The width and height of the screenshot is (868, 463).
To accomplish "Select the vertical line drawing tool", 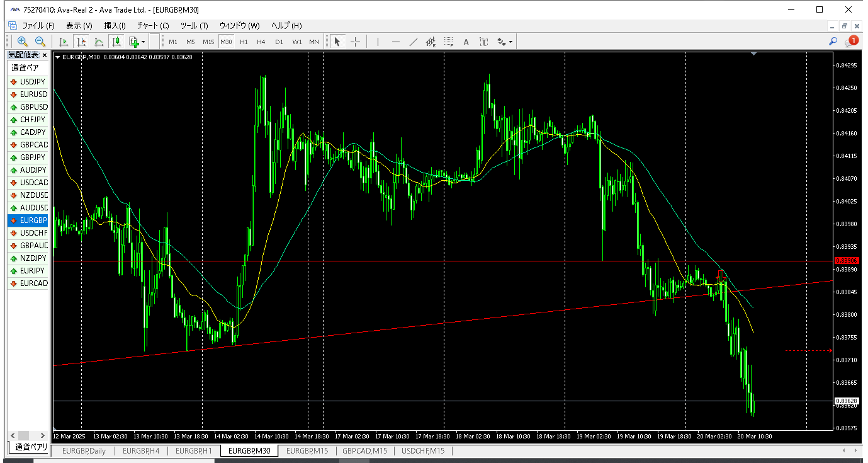I will point(378,42).
